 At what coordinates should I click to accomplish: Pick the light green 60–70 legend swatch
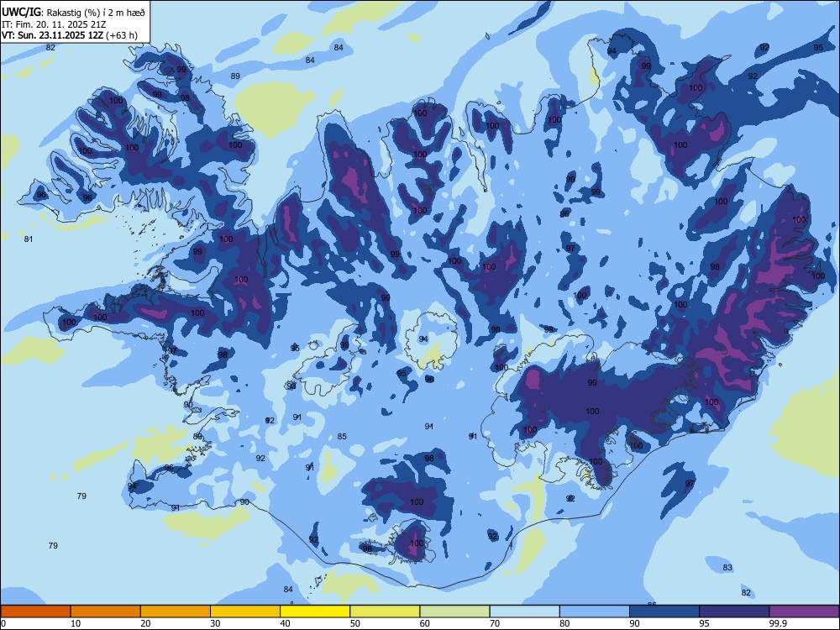click(454, 612)
